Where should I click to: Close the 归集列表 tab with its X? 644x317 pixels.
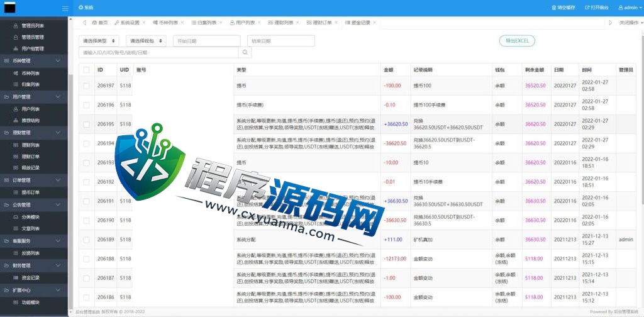[221, 23]
